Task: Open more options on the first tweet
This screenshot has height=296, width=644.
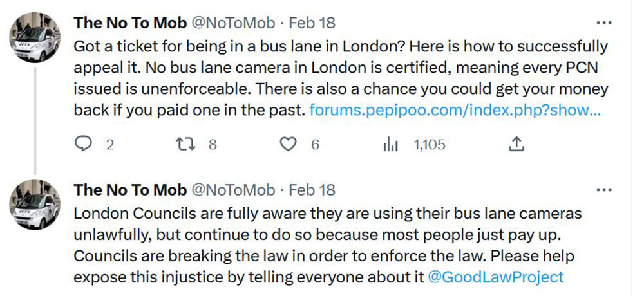Action: (603, 23)
